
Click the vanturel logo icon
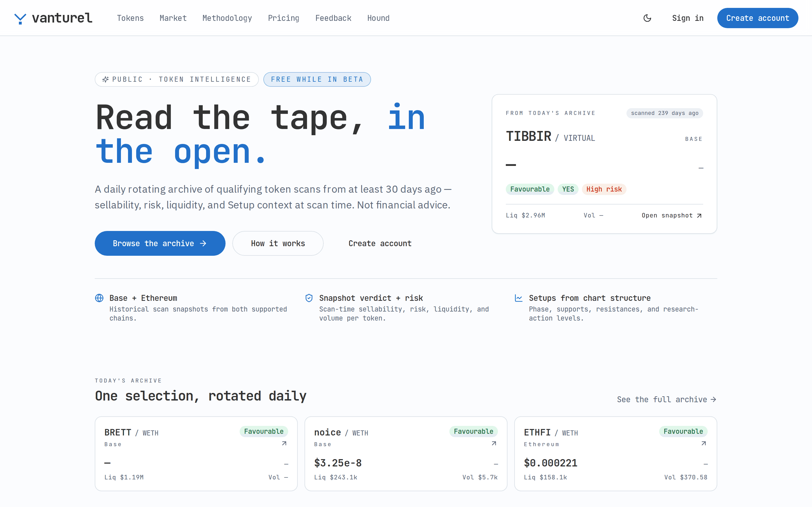pos(20,18)
